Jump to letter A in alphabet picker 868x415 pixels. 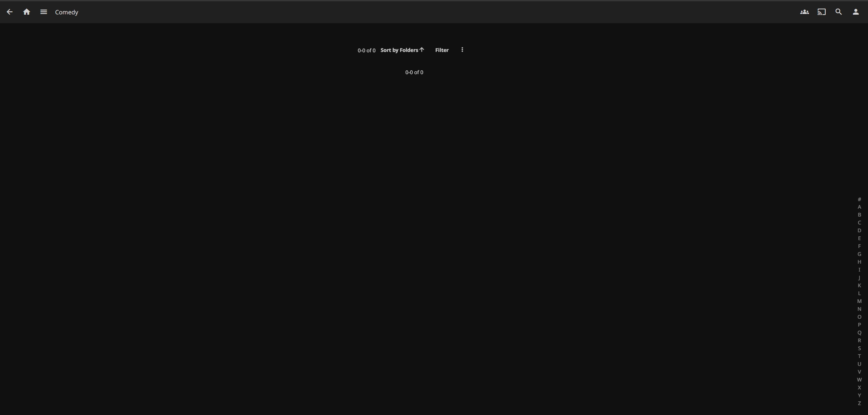pyautogui.click(x=859, y=207)
